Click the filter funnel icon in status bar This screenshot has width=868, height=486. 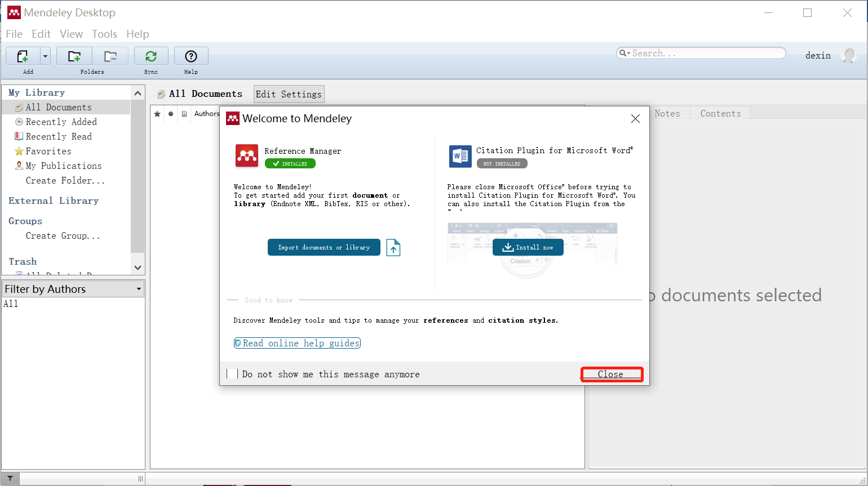point(10,478)
